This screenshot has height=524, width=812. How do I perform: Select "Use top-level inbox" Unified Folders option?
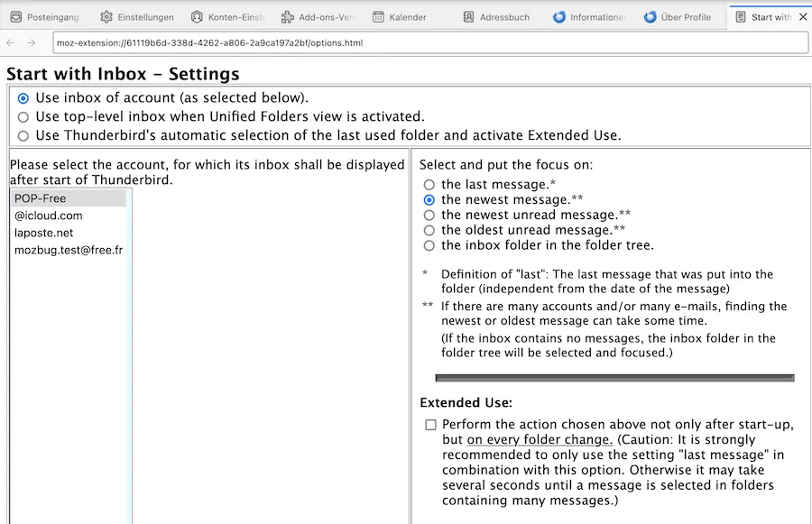[23, 117]
